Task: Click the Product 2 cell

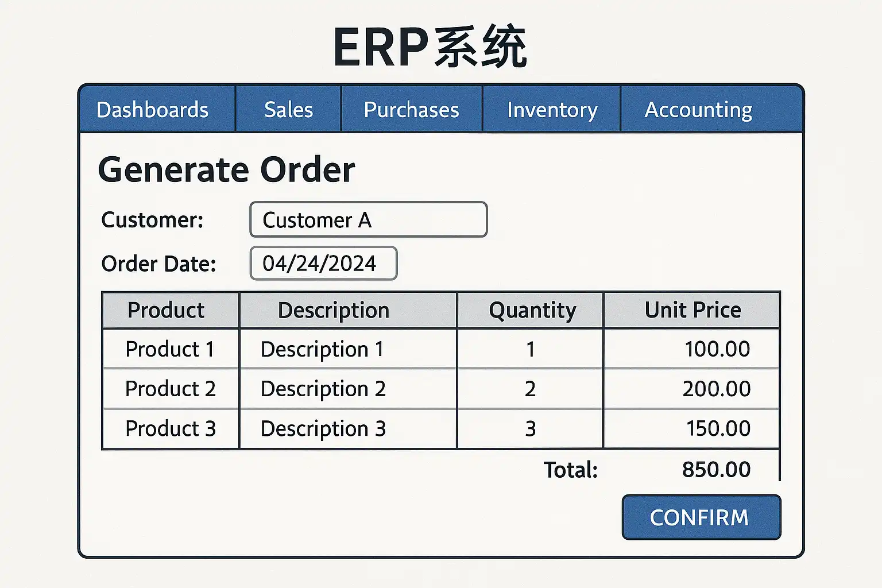Action: coord(170,389)
